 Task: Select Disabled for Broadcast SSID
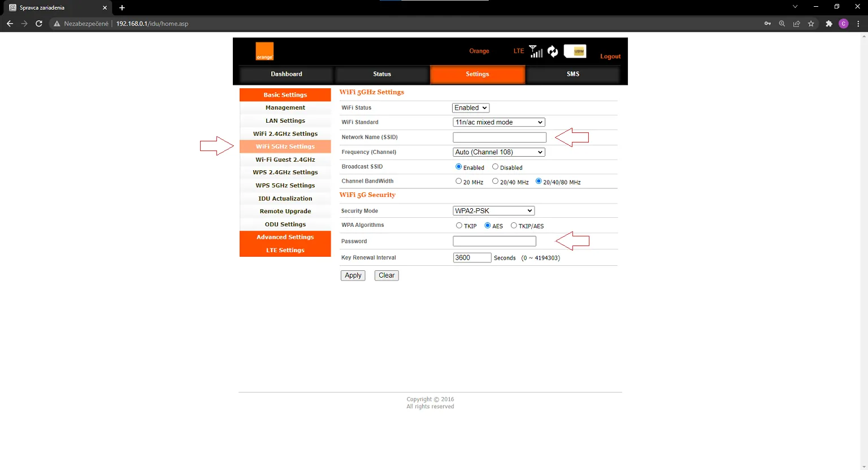(495, 167)
